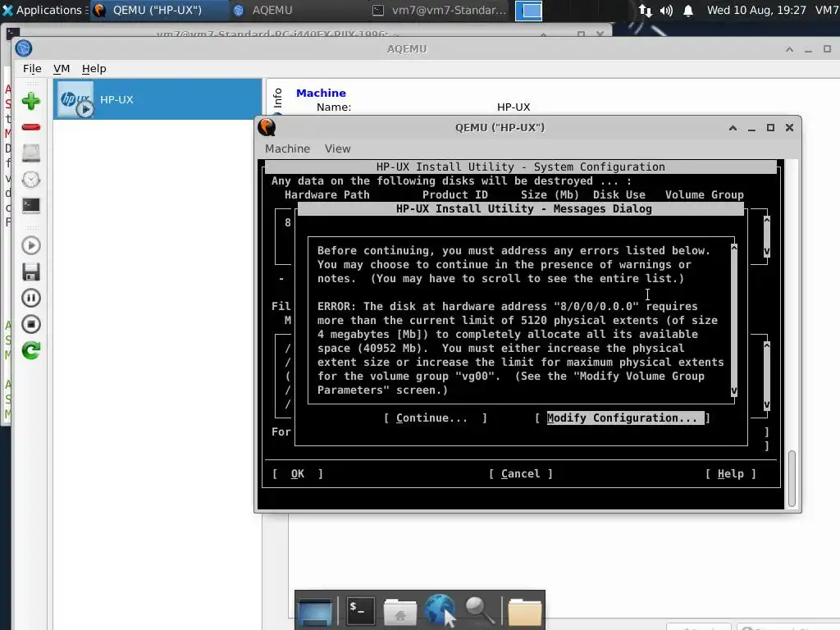Click the network connection tray icon

645,11
